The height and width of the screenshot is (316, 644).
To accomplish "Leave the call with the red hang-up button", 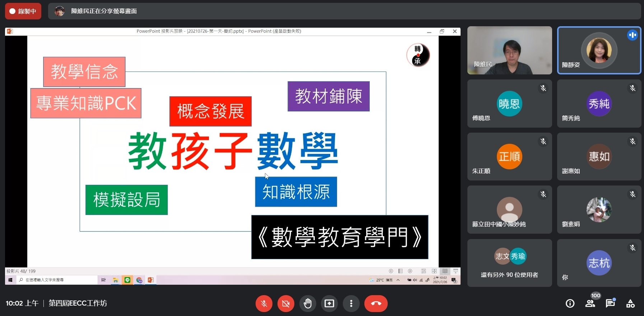I will tap(375, 304).
